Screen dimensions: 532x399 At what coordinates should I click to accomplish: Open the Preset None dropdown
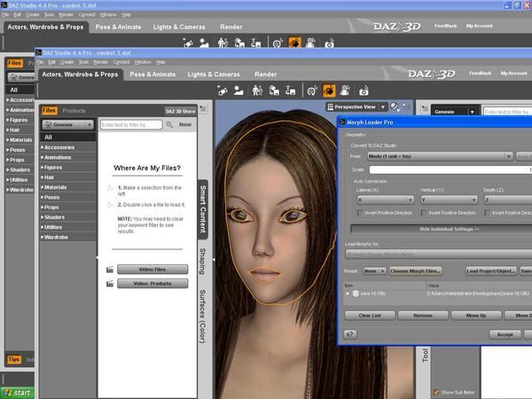(374, 271)
